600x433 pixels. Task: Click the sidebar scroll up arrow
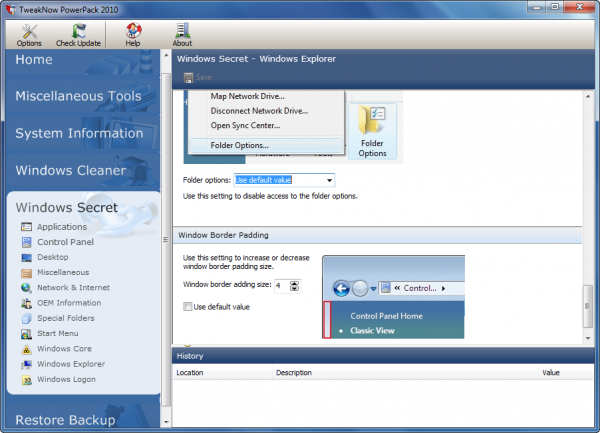[x=166, y=55]
